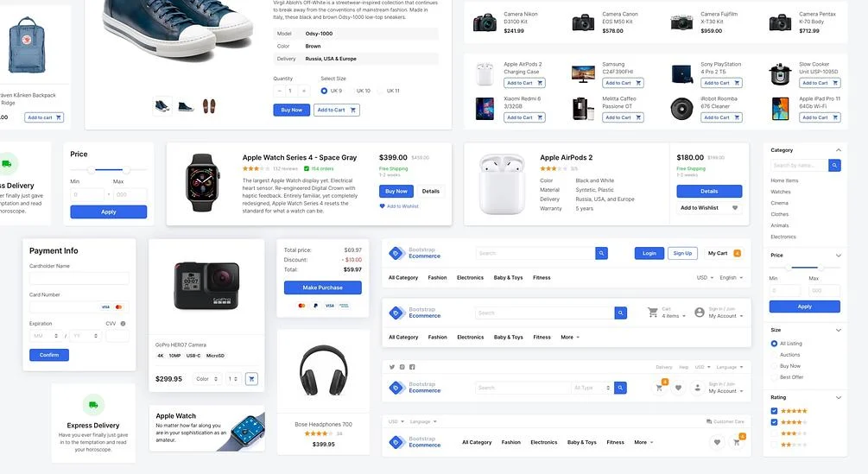This screenshot has height=474, width=868.
Task: Open the Fashion menu item in the bottom navbar
Action: pyautogui.click(x=510, y=442)
